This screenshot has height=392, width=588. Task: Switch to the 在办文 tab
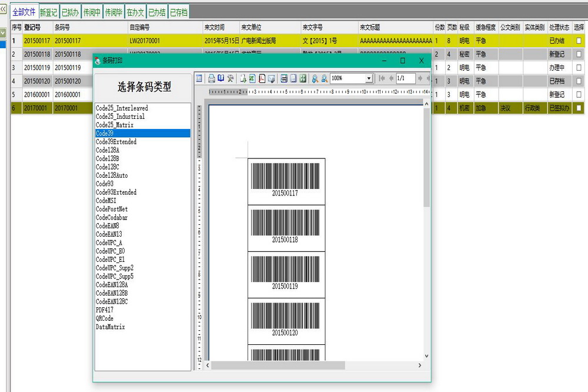pos(135,12)
